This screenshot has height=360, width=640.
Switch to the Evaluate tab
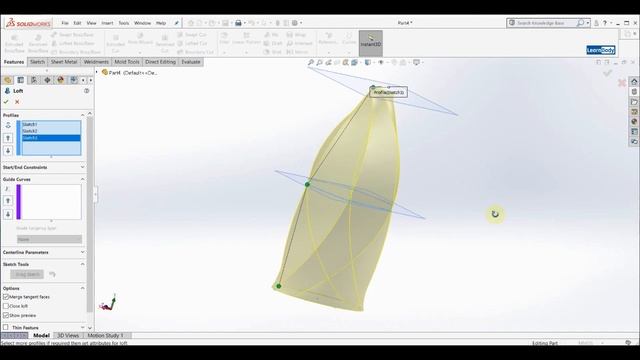(x=191, y=62)
